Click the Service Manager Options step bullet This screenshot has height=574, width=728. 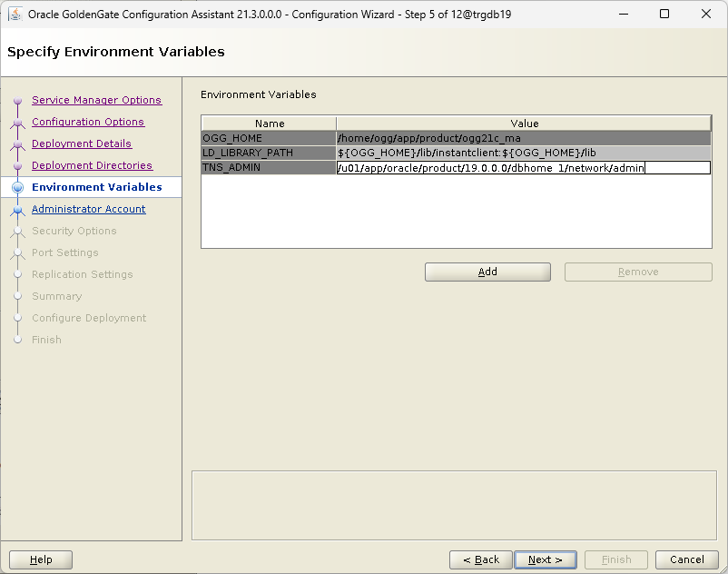(17, 100)
